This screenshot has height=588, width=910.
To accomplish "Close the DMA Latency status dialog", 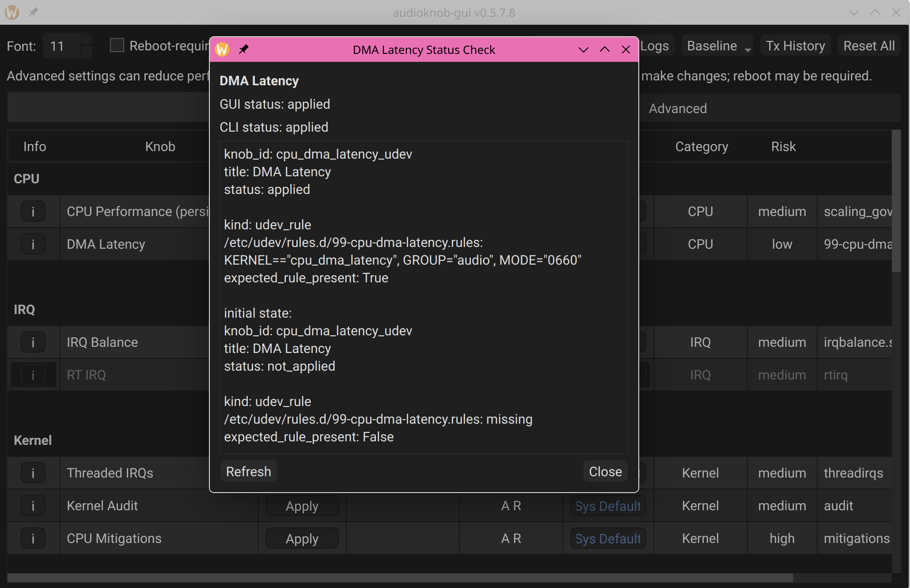I will pos(605,471).
